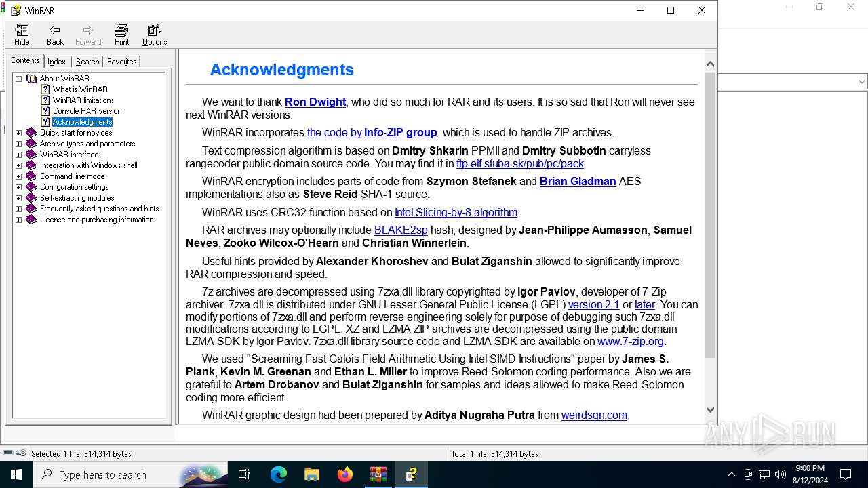The width and height of the screenshot is (868, 488).
Task: Click the Configuration settings book icon
Action: 31,187
